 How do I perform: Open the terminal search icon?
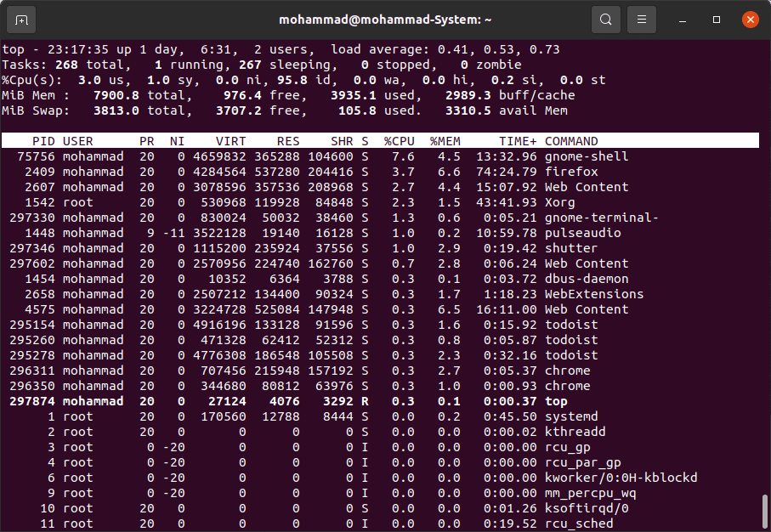(605, 19)
